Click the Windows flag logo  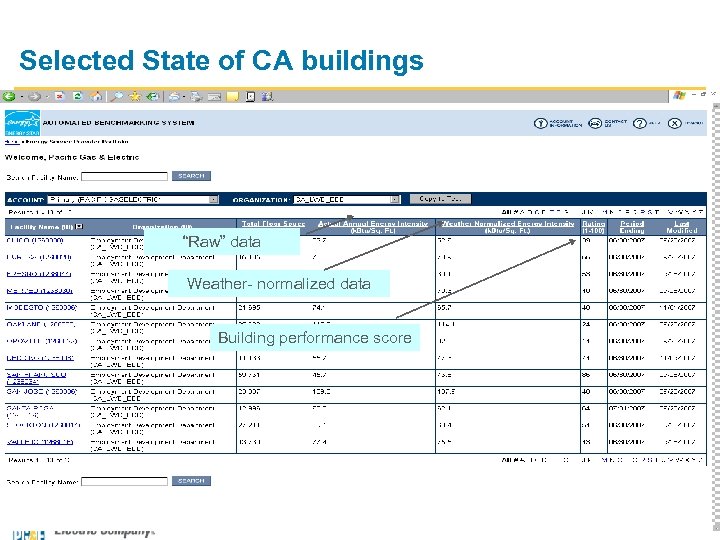click(679, 96)
